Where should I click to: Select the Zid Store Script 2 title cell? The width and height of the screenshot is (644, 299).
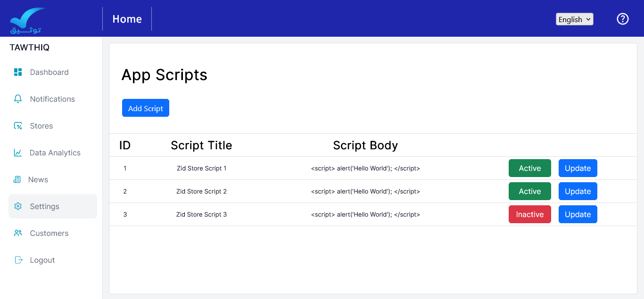tap(202, 191)
